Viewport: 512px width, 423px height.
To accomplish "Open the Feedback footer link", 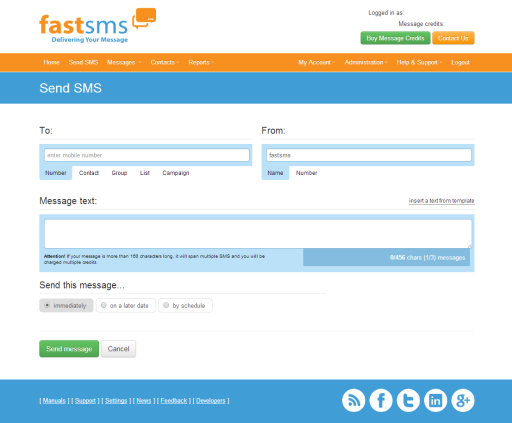I will pos(174,400).
